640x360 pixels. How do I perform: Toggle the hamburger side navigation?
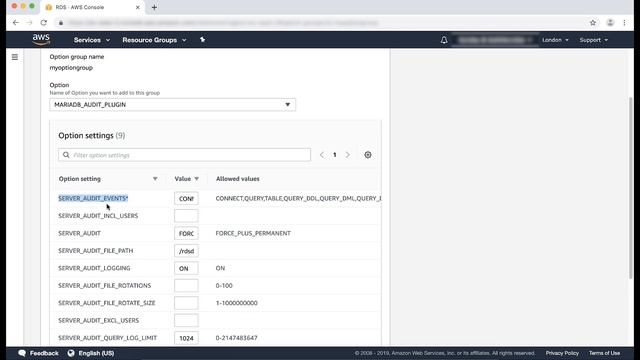pos(15,57)
